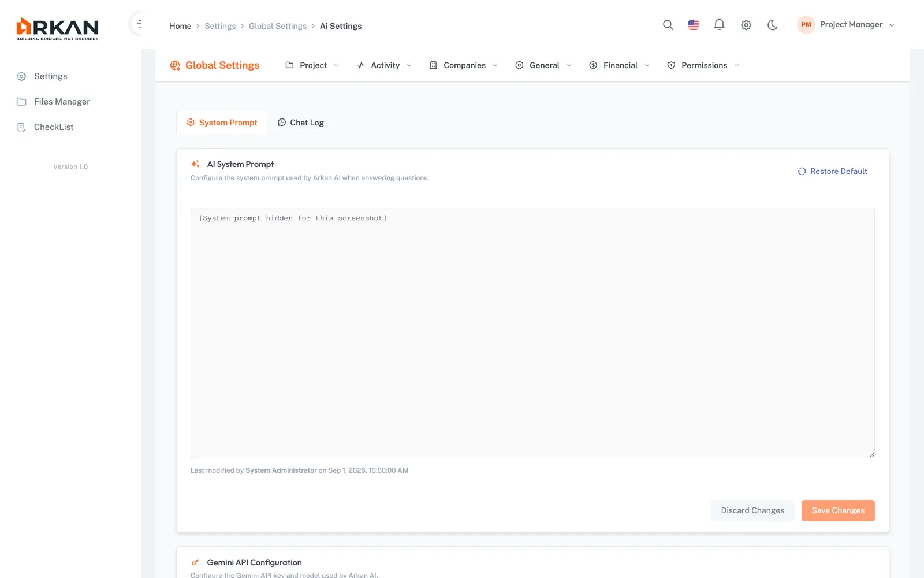Open the Companies menu label
Screen dimensions: 924x578
[x=464, y=65]
